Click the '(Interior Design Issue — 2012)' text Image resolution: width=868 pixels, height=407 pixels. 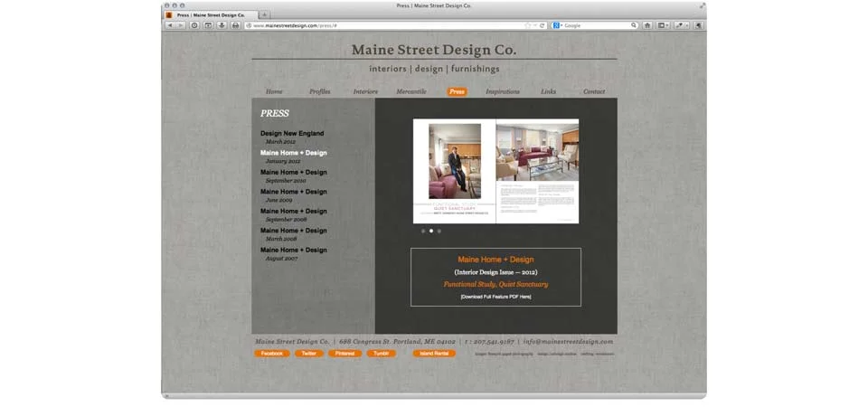tap(496, 272)
